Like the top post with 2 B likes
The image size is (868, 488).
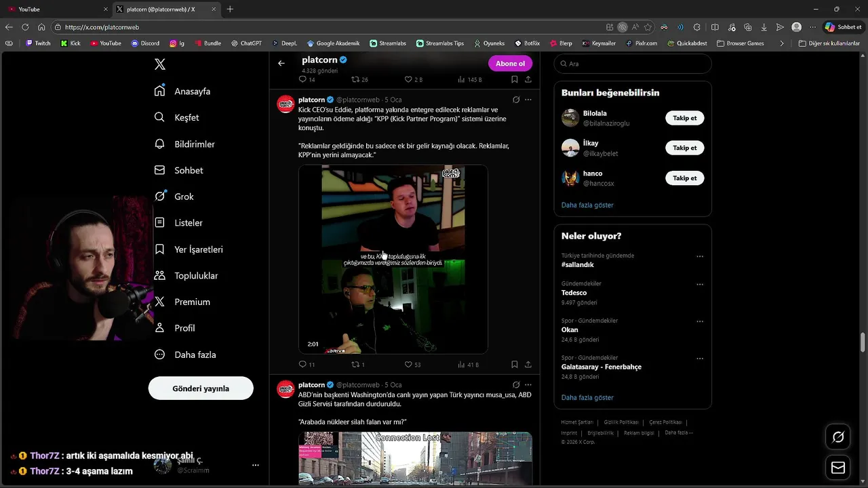point(413,79)
